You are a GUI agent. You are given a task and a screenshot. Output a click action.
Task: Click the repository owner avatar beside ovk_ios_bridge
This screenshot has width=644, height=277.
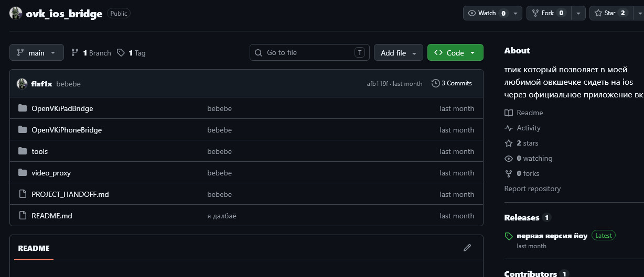[x=16, y=14]
